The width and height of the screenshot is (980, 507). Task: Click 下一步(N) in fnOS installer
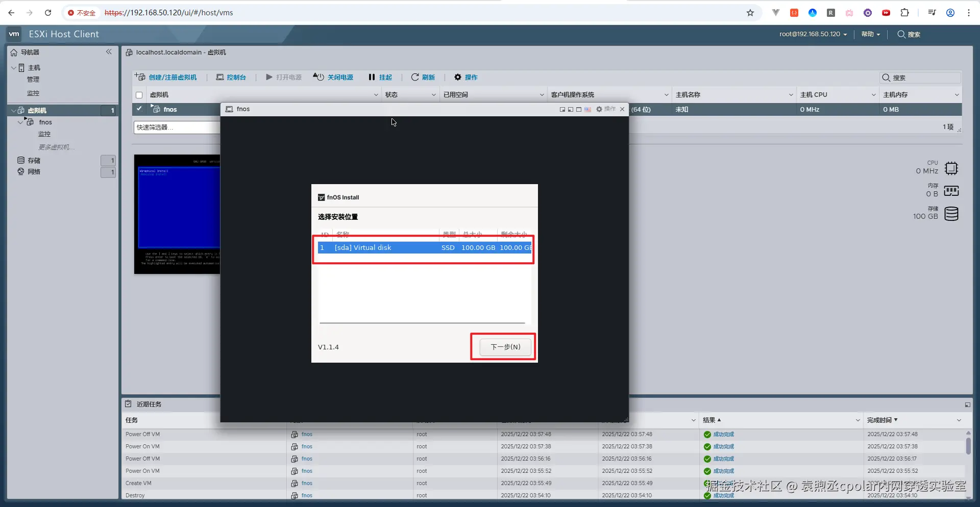coord(505,347)
